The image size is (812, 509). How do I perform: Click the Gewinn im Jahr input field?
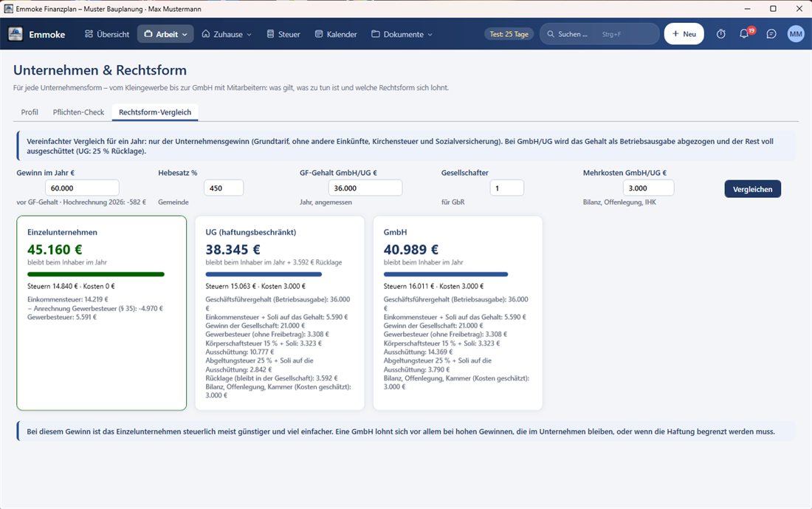[x=82, y=188]
